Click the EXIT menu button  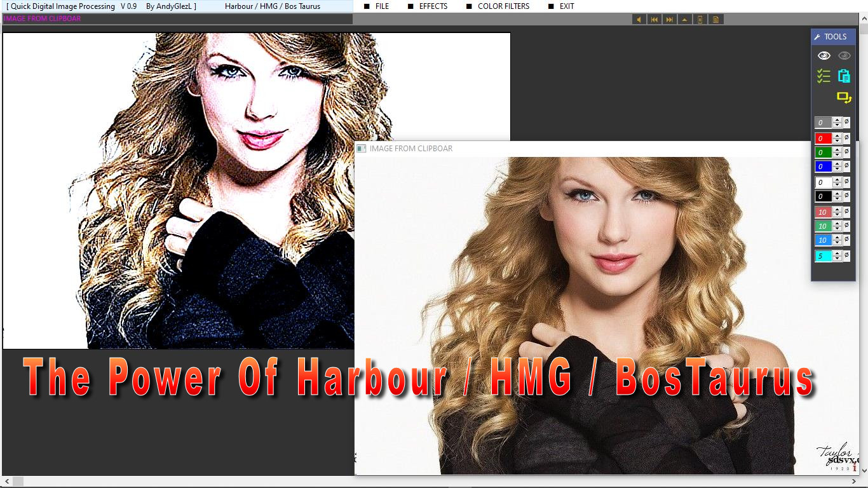tap(567, 6)
